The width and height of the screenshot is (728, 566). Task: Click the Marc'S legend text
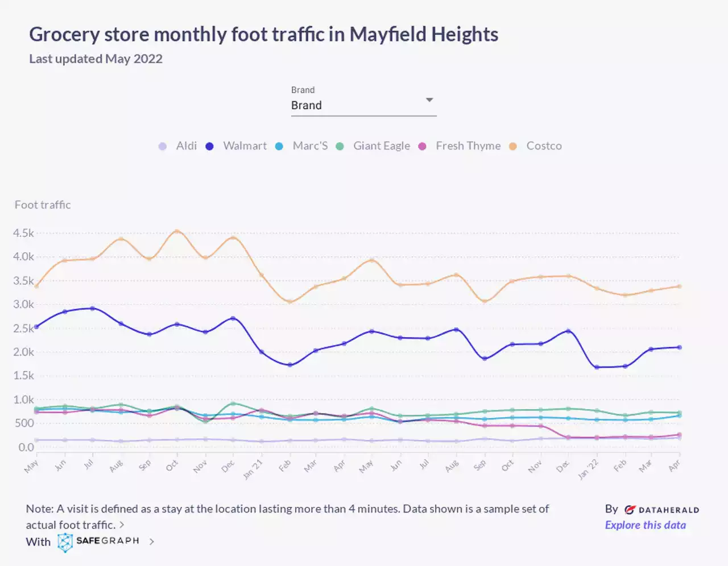coord(310,146)
